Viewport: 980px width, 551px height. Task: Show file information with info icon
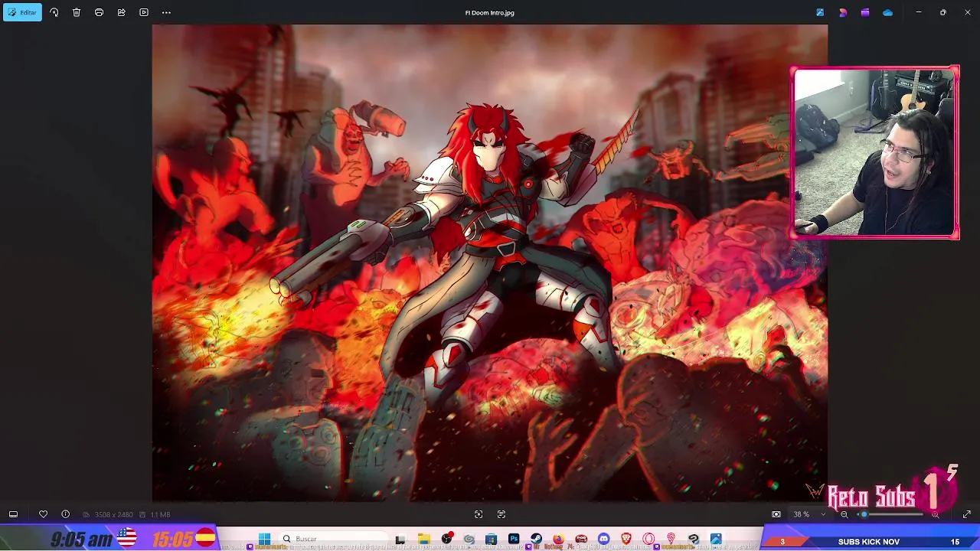65,514
